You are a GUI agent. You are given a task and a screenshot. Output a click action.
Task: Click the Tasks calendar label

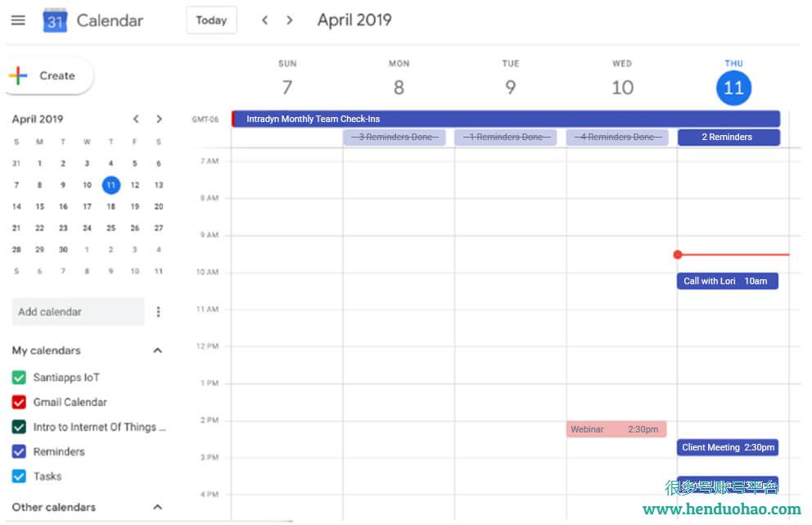point(47,477)
